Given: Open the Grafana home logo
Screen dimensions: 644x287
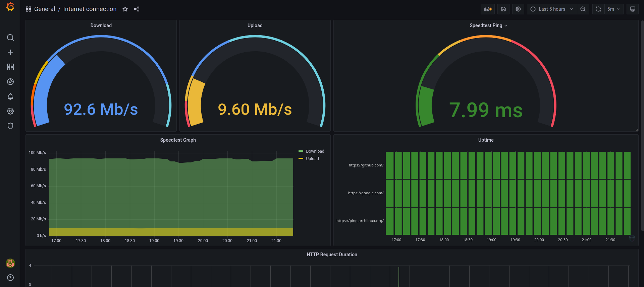Looking at the screenshot, I should pos(10,7).
